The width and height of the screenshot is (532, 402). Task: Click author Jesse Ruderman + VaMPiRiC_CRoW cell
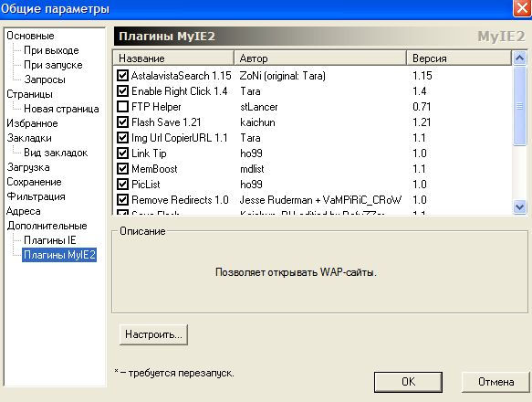pos(320,200)
